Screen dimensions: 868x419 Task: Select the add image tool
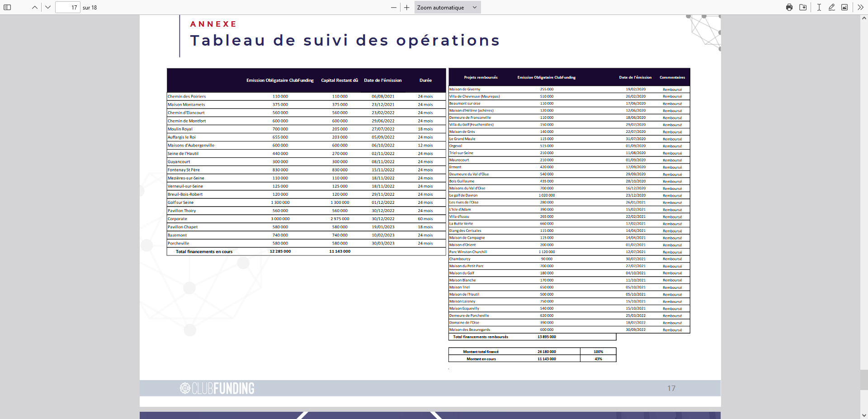click(x=844, y=7)
